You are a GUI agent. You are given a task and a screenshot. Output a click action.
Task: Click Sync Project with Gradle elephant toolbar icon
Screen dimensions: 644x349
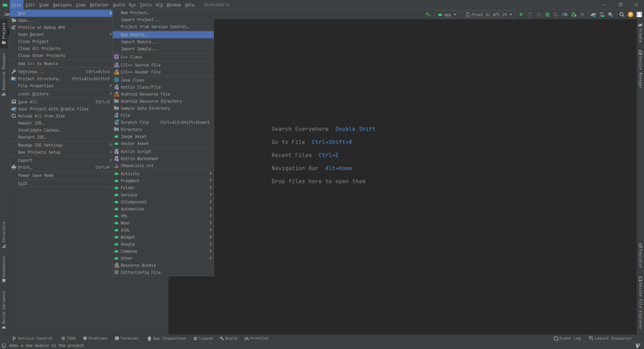click(593, 14)
